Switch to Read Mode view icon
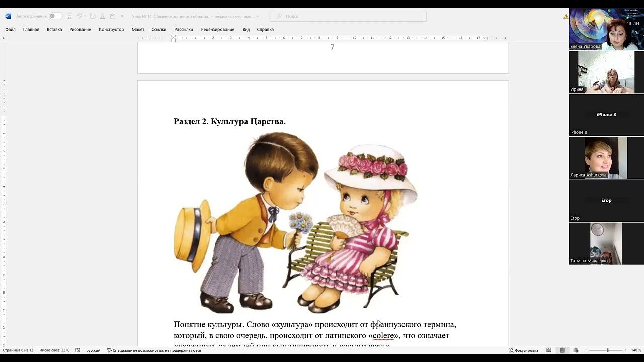 (549, 350)
